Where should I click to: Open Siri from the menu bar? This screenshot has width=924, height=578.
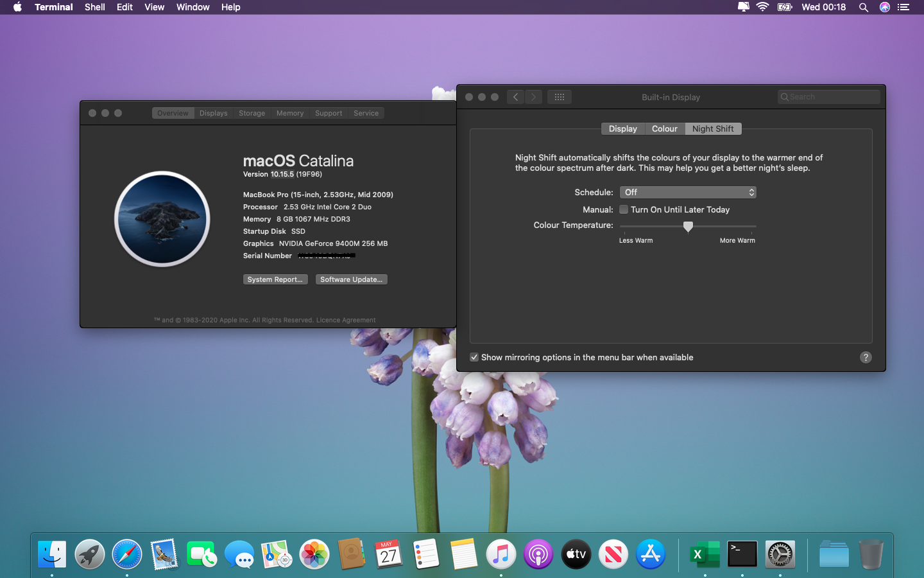[885, 7]
